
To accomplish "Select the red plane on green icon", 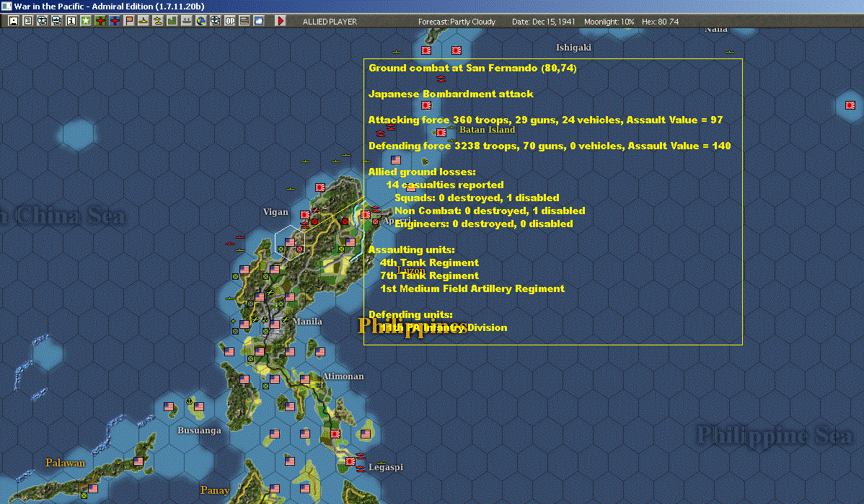I will [x=100, y=20].
